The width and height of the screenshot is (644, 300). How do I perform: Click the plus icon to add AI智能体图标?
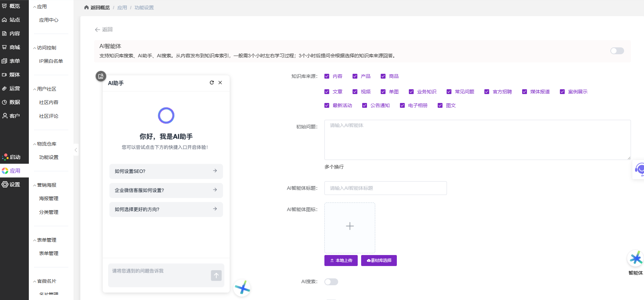point(349,226)
